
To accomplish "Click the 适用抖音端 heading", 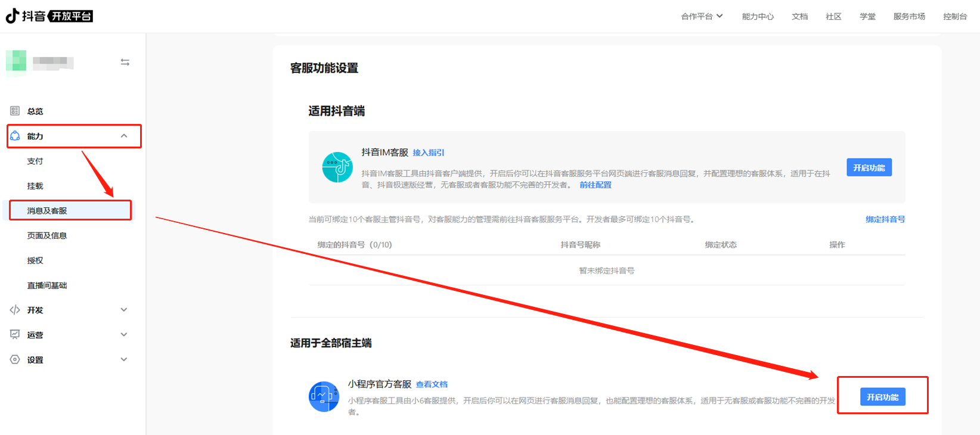I will click(x=336, y=111).
